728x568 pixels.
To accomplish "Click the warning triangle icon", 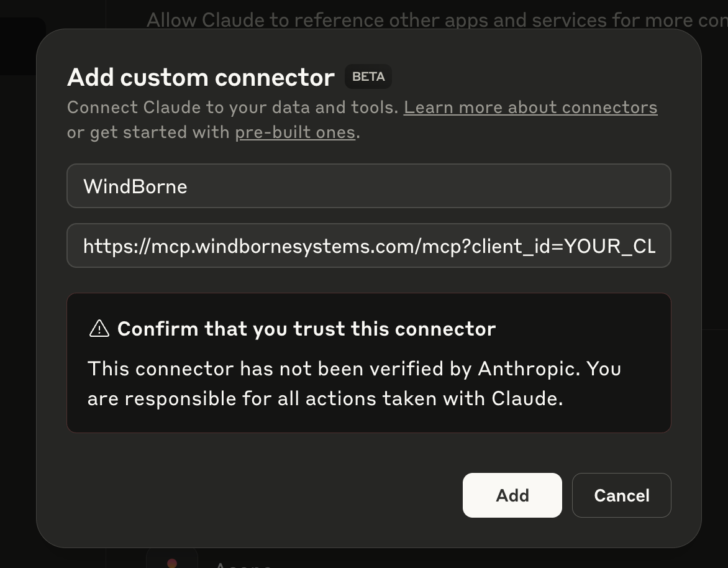I will point(98,328).
